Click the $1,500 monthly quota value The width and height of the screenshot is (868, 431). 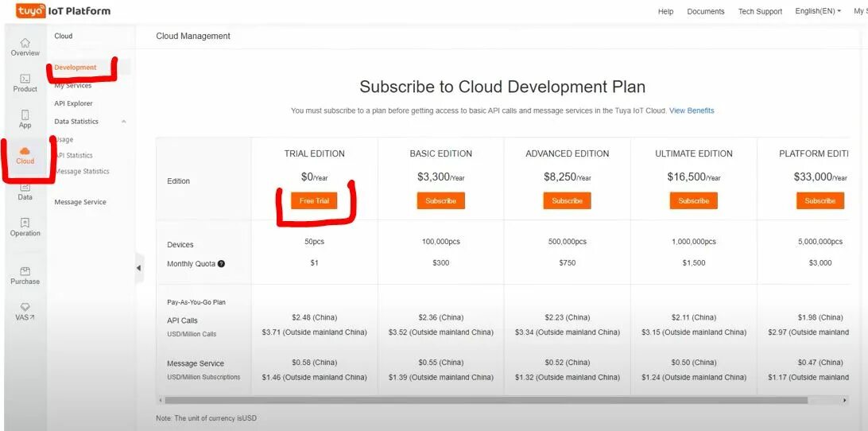(x=694, y=262)
